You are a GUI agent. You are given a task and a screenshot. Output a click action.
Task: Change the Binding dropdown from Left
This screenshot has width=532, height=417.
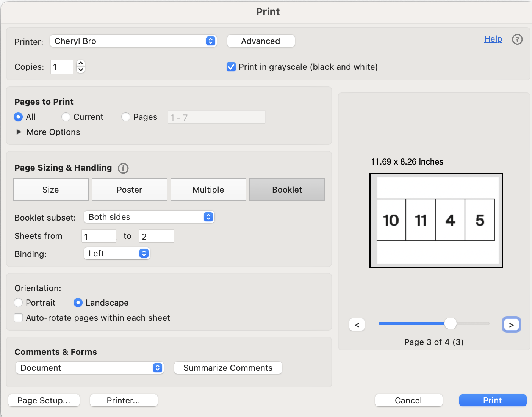coord(143,253)
